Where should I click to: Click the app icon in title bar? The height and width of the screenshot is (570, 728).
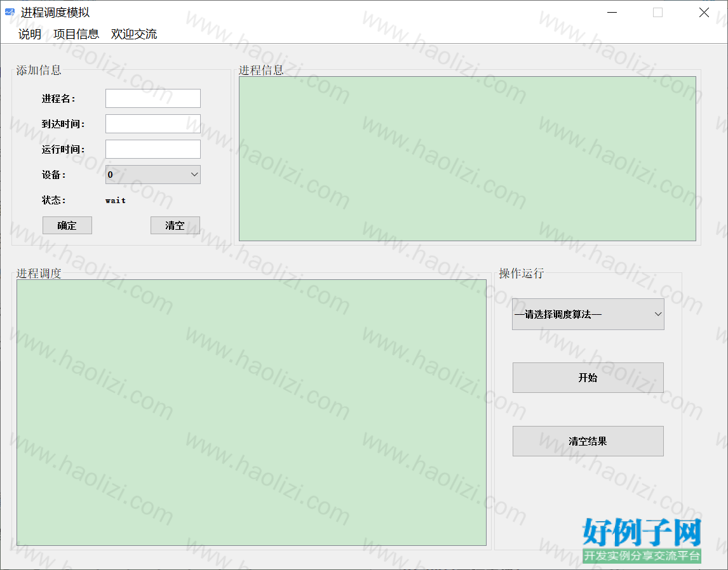[10, 12]
